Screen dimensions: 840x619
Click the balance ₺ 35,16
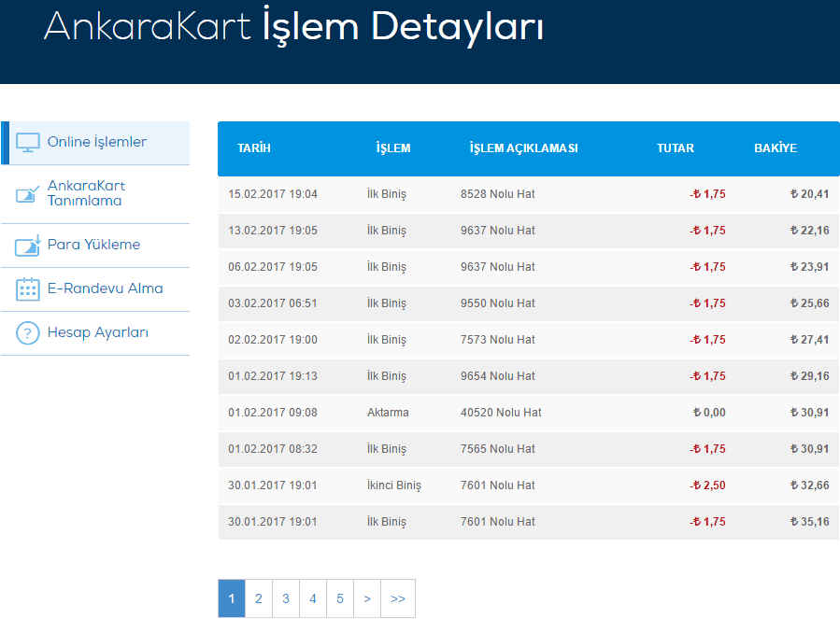pos(809,522)
